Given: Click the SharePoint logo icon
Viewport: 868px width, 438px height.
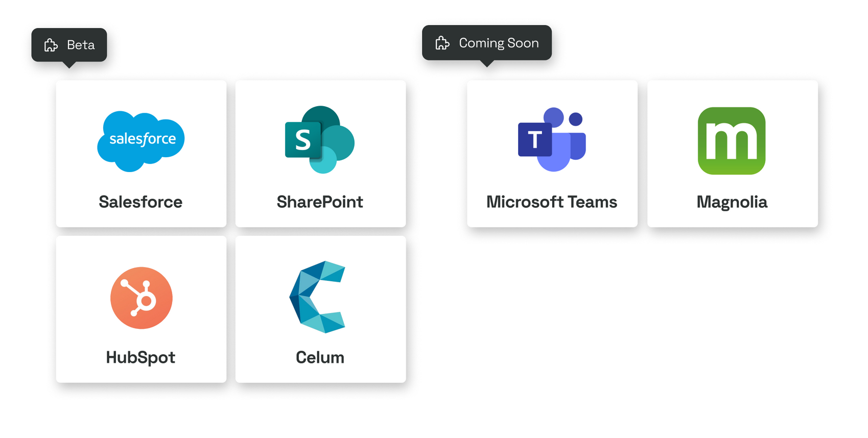Looking at the screenshot, I should (320, 139).
